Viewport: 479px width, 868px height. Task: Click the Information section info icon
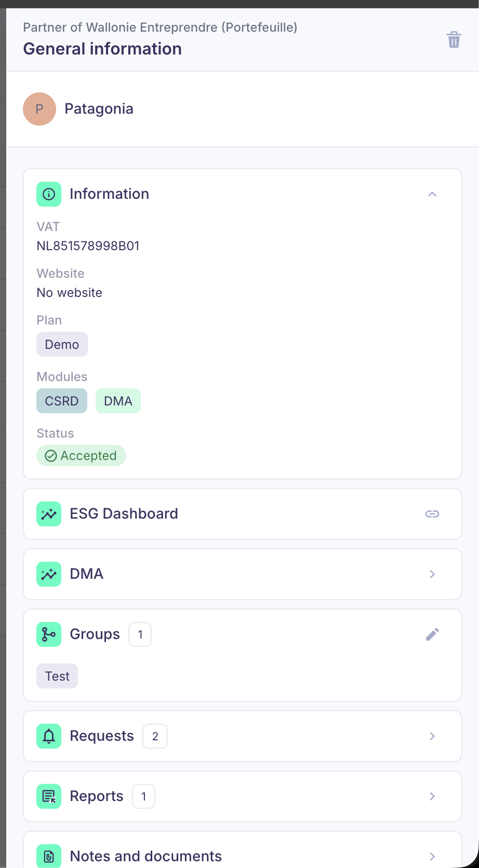click(x=49, y=194)
